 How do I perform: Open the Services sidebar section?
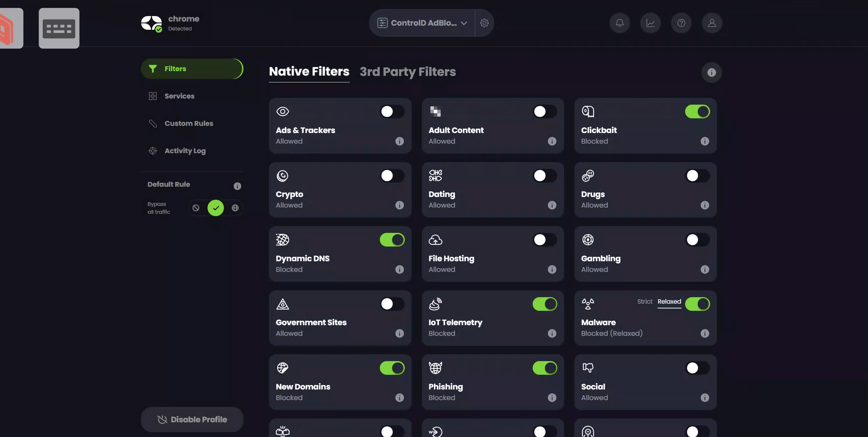pyautogui.click(x=192, y=96)
